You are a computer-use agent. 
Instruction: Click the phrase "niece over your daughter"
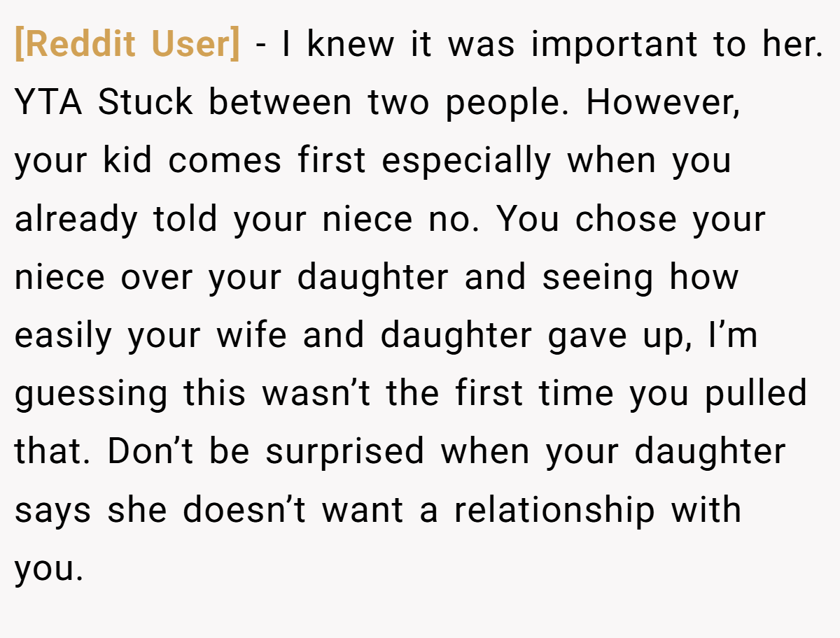point(231,278)
